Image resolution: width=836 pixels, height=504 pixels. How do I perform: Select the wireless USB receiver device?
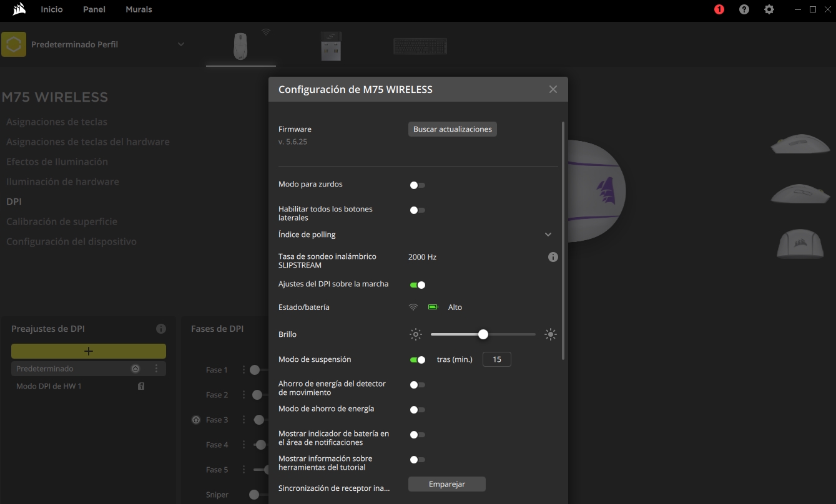(331, 46)
